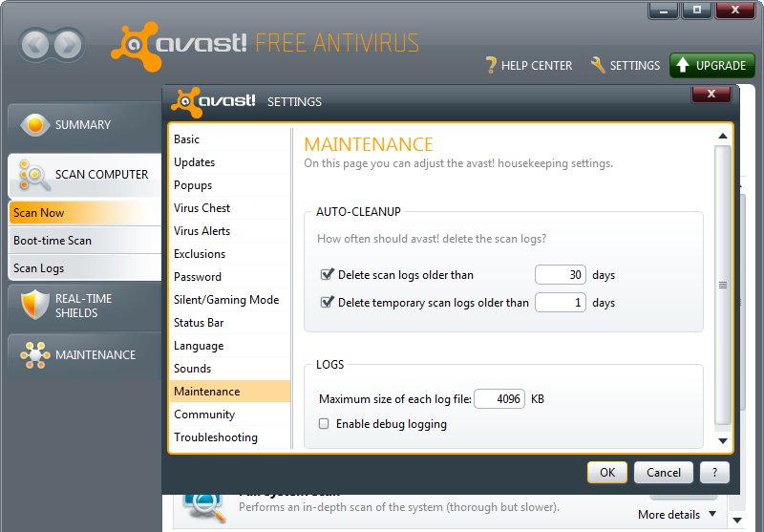Screen dimensions: 764x532
Task: Open the Status Bar settings category
Action: pos(230,323)
